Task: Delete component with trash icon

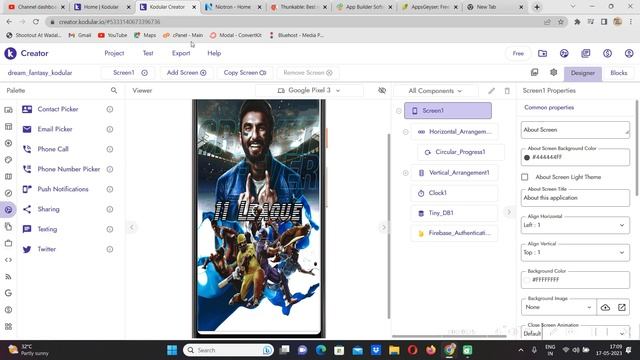Action: tap(507, 91)
